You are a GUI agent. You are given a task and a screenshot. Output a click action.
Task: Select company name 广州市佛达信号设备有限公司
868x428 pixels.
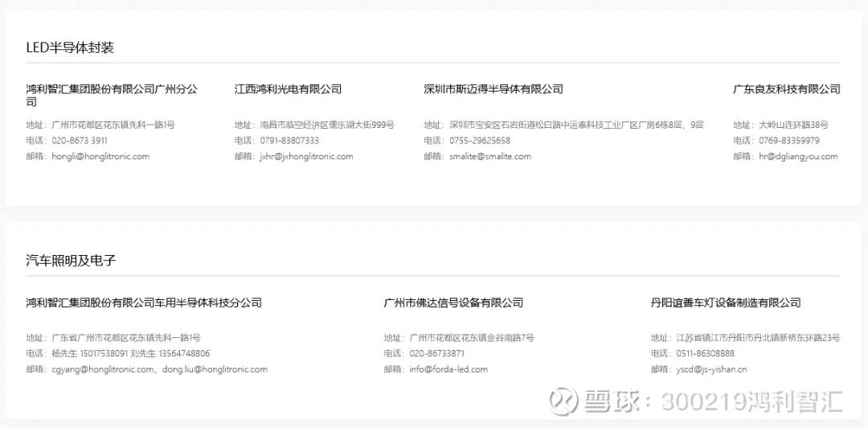[453, 302]
